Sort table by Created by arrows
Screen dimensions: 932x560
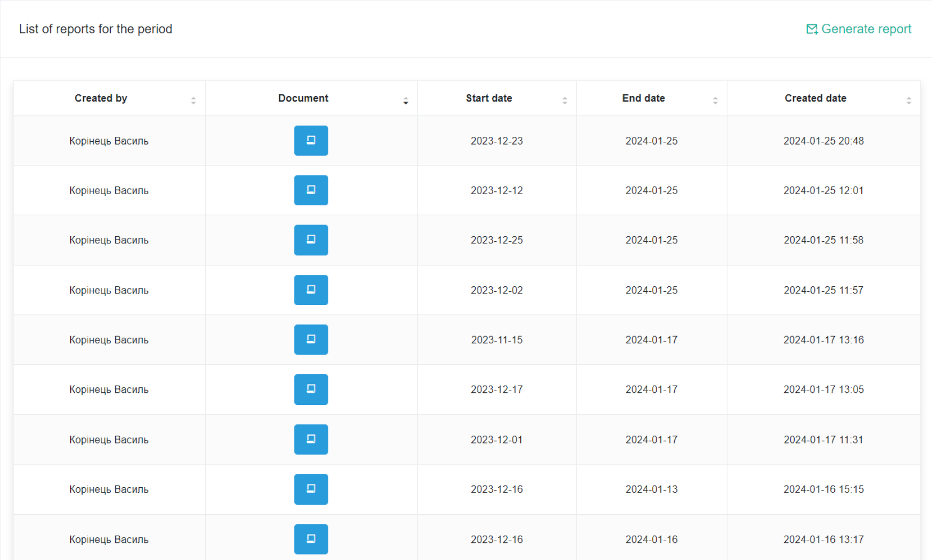click(x=193, y=100)
